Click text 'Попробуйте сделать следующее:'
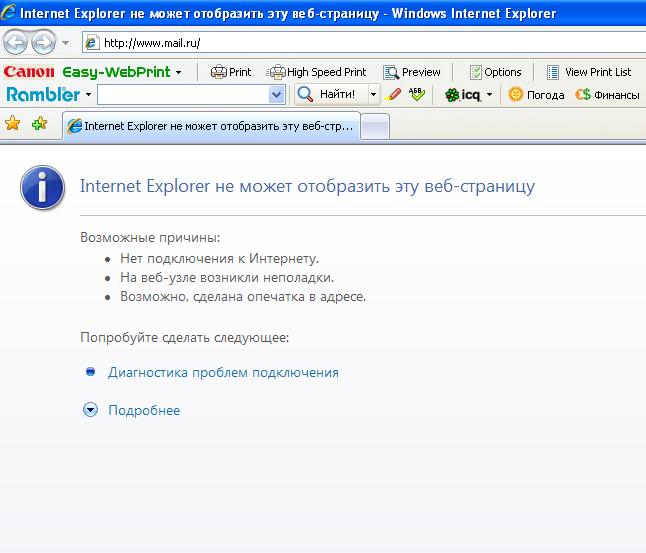 click(x=185, y=337)
